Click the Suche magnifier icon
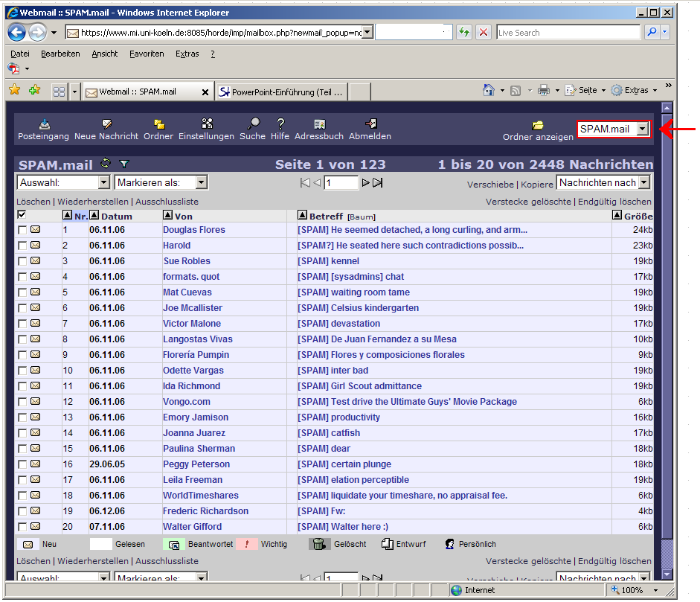Image resolution: width=700 pixels, height=602 pixels. tap(253, 124)
